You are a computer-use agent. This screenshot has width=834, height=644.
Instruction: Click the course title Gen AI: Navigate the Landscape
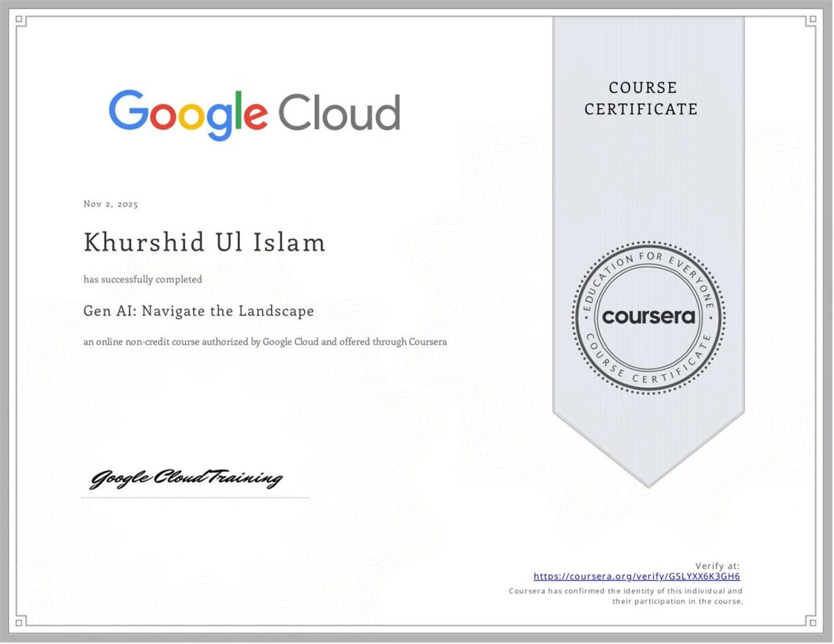click(199, 311)
